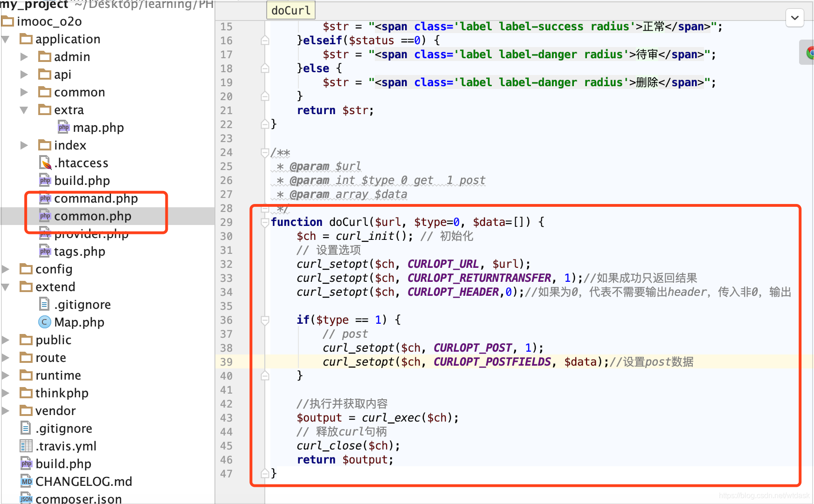Expand the index folder tree arrow
The image size is (814, 504).
24,145
